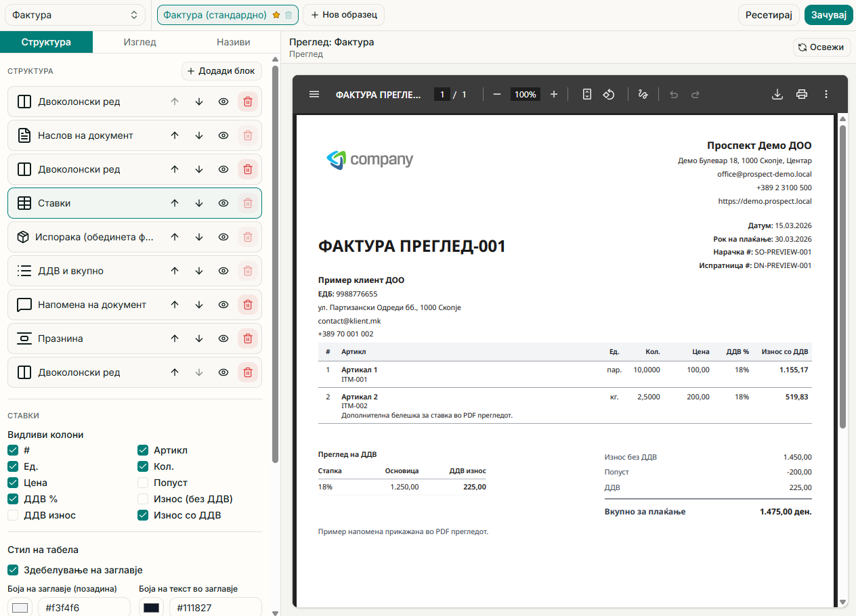Toggle visibility of first Двоколонски ред block
The width and height of the screenshot is (856, 616).
pos(223,102)
